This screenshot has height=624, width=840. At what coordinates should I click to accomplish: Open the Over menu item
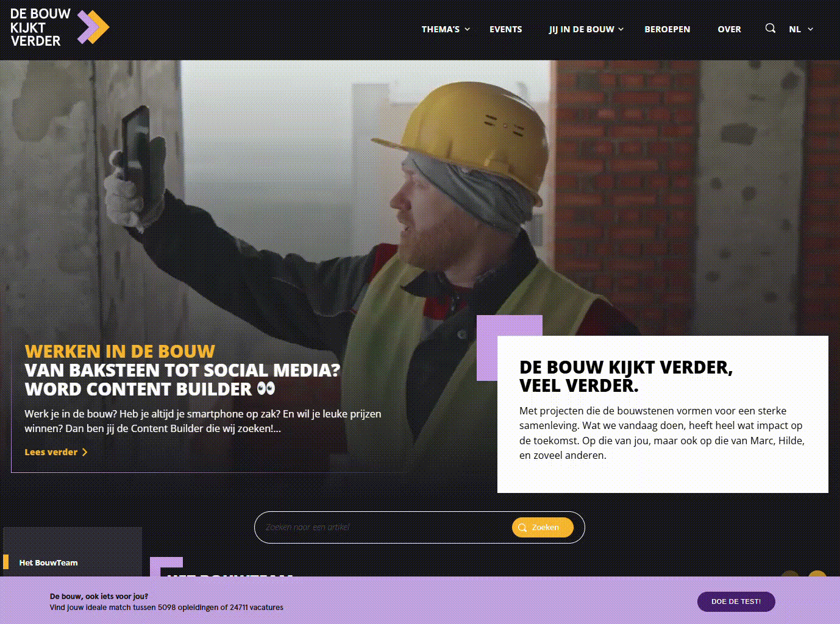pos(729,29)
